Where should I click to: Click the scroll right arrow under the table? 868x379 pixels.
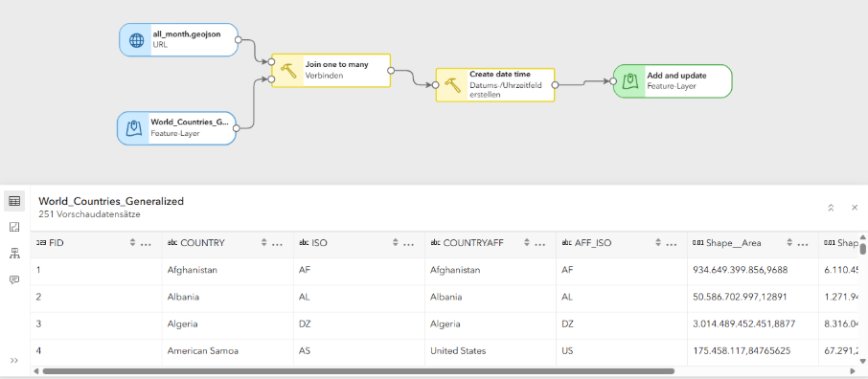pyautogui.click(x=853, y=371)
